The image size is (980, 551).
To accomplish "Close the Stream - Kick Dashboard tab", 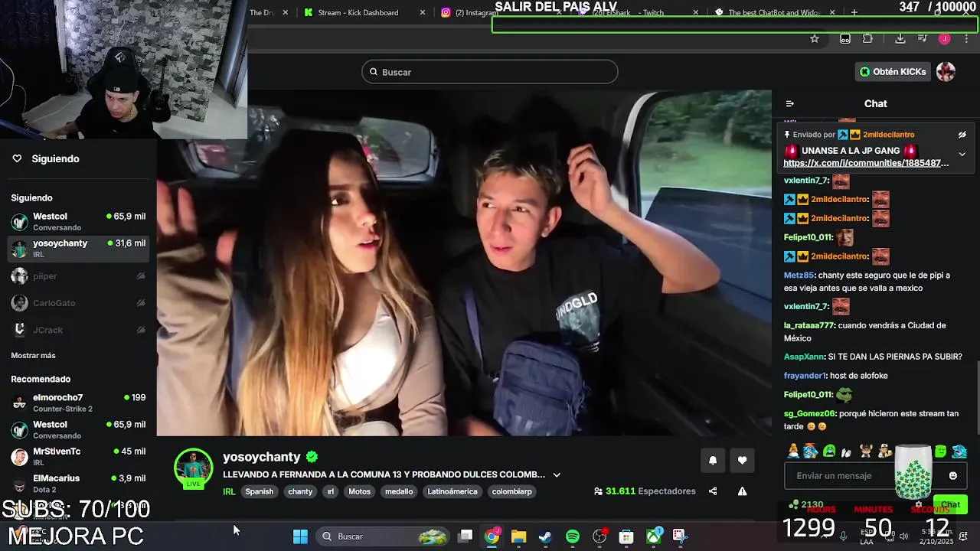I will pyautogui.click(x=423, y=12).
